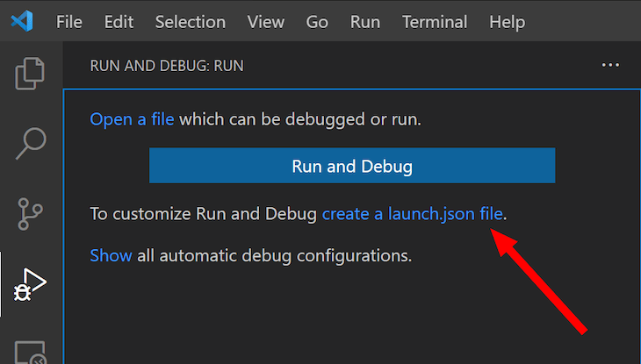Click 'create a launch.json file' link
Image resolution: width=641 pixels, height=364 pixels.
point(413,214)
